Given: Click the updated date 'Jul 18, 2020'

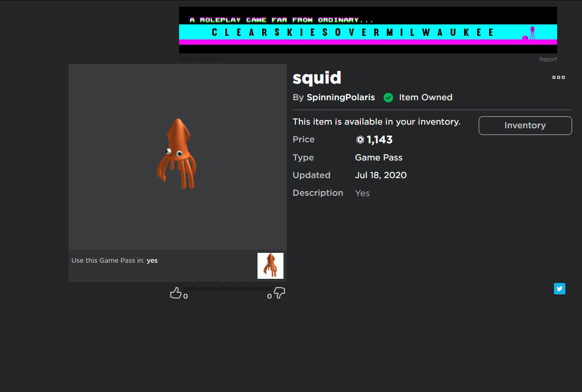Looking at the screenshot, I should point(381,175).
